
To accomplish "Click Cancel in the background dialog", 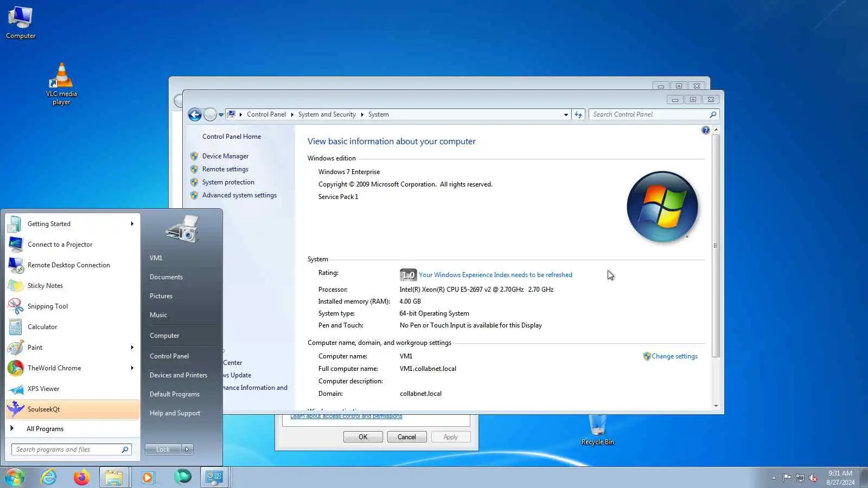I will click(407, 437).
